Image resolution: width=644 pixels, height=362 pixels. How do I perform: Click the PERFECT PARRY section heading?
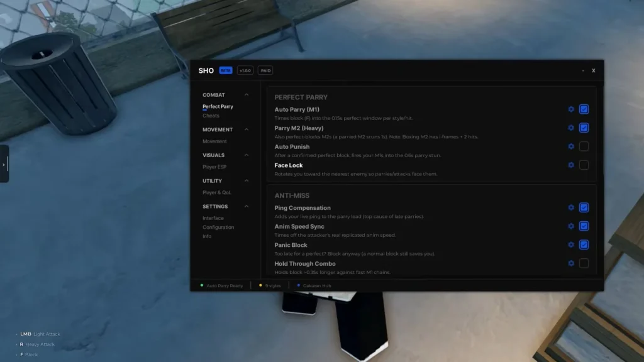tap(301, 97)
